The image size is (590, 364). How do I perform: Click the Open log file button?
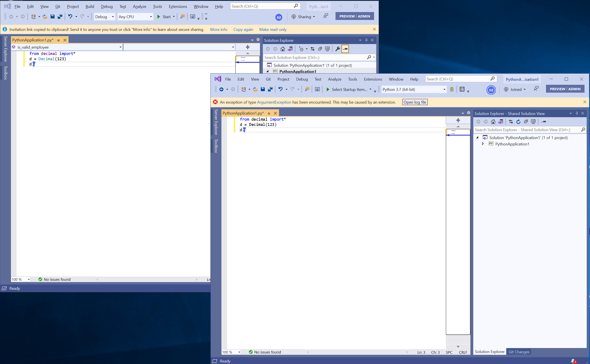[415, 102]
